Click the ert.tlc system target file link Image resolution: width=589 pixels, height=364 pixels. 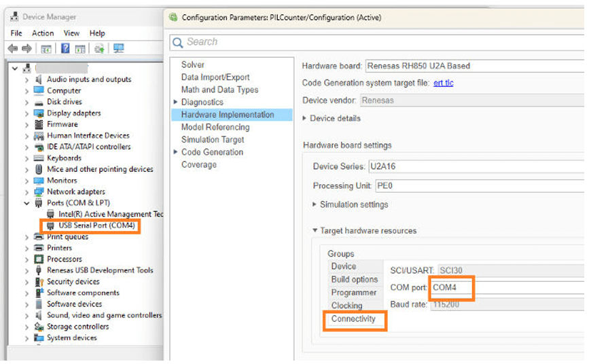[x=443, y=83]
